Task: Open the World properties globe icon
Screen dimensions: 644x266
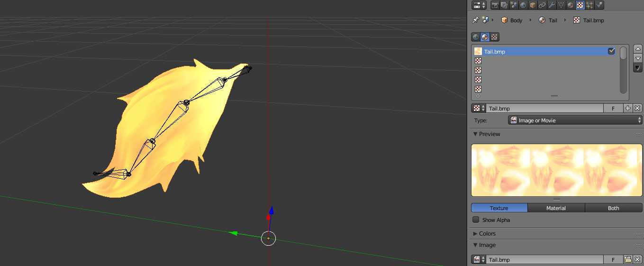Action: pos(523,5)
